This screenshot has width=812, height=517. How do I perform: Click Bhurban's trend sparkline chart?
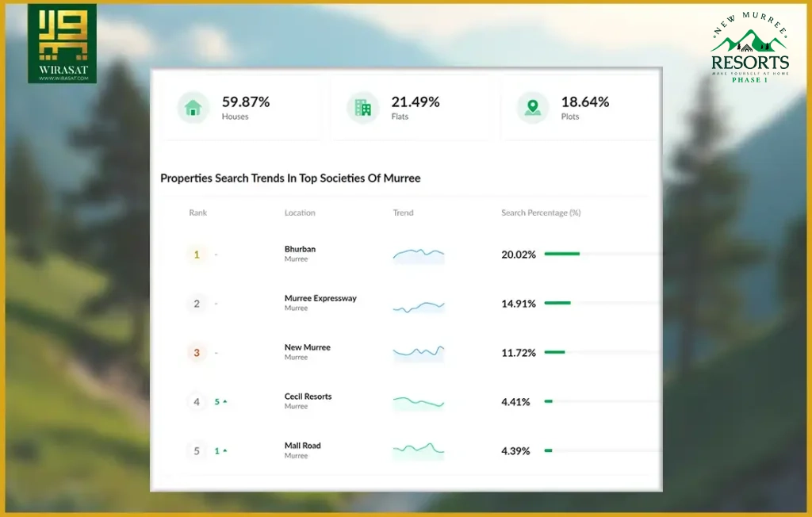click(419, 256)
